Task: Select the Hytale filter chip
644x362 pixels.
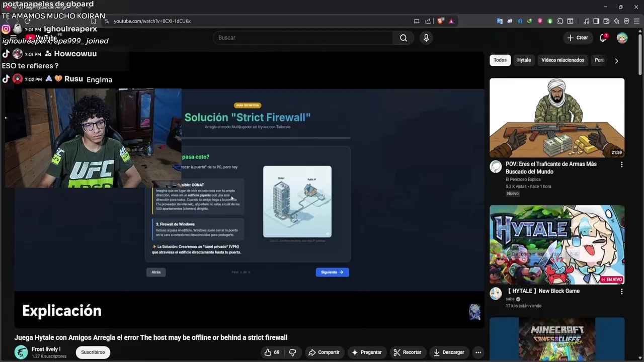Action: [x=524, y=60]
